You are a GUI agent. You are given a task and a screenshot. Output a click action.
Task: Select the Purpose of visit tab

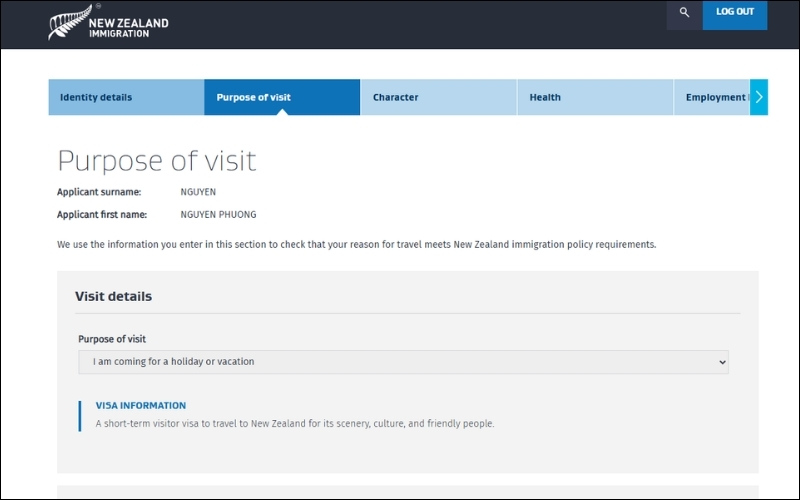pyautogui.click(x=282, y=98)
